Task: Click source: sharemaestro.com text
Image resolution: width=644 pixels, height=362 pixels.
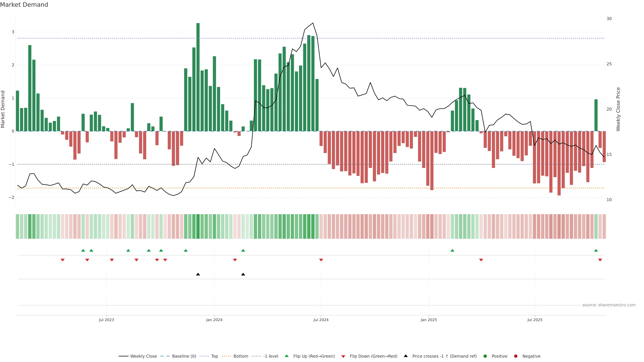Action: [x=609, y=305]
